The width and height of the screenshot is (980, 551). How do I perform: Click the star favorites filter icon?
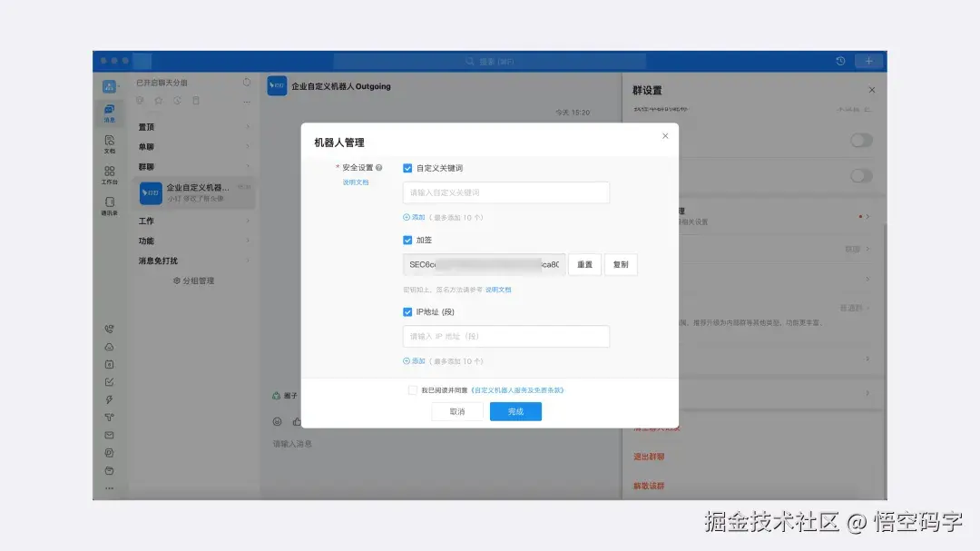tap(159, 101)
